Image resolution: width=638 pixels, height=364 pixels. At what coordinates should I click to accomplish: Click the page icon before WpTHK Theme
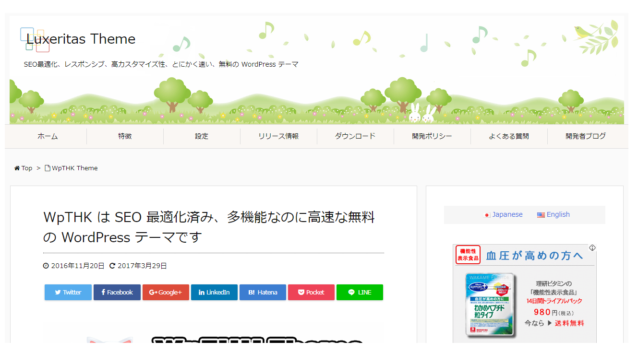(x=48, y=168)
